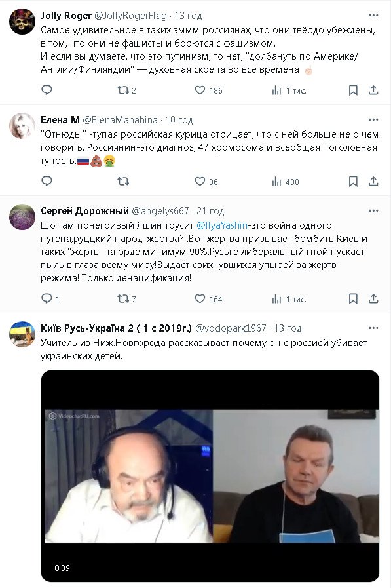
Task: Open the Jolly Roger display name link
Action: (66, 15)
